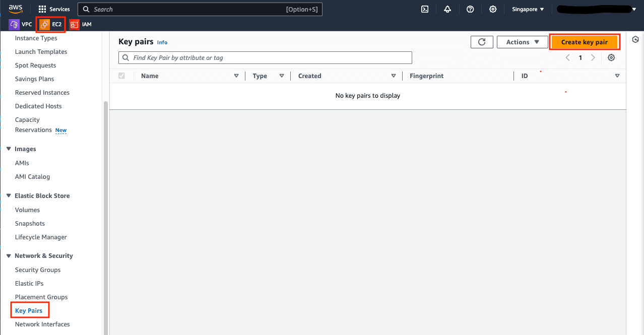Open Capacity Reservations in sidebar
This screenshot has width=644, height=335.
(x=33, y=125)
